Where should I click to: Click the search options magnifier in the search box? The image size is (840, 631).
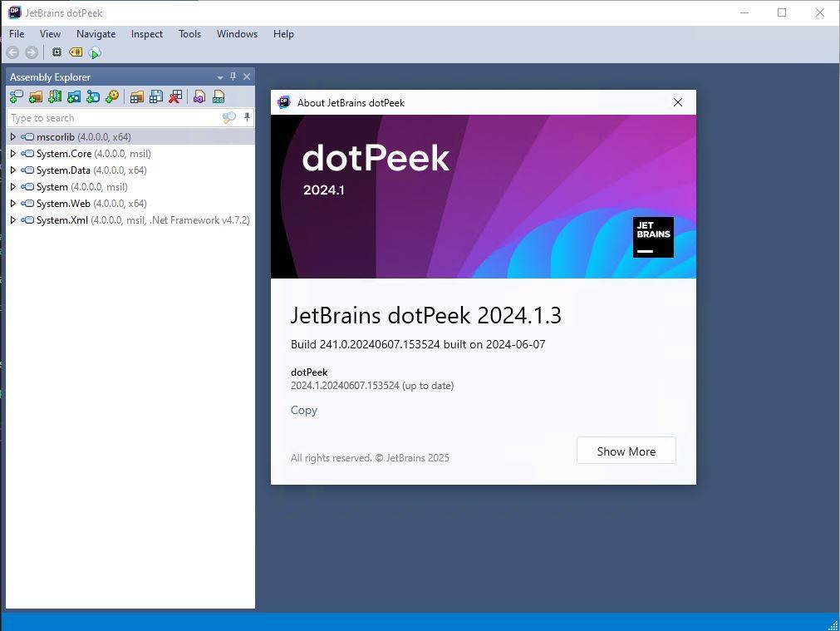229,117
